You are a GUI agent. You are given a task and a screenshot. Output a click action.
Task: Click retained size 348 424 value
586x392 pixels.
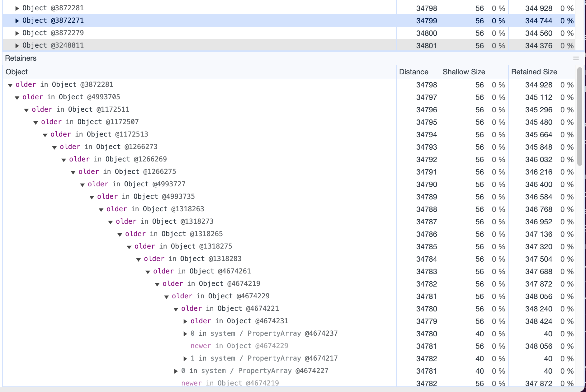[539, 321]
